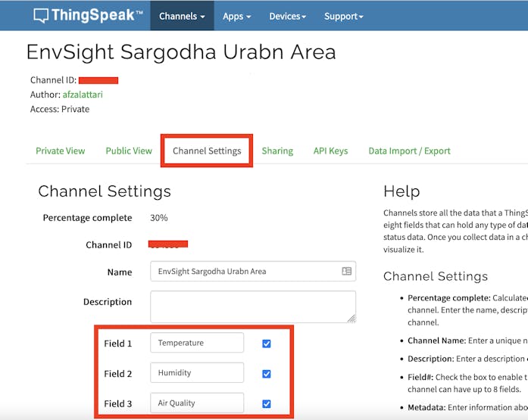Click into the Description text area
The width and height of the screenshot is (528, 420).
tap(253, 306)
